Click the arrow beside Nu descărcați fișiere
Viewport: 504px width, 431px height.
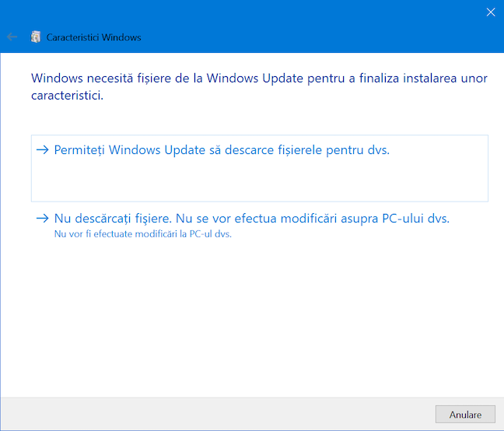point(43,219)
